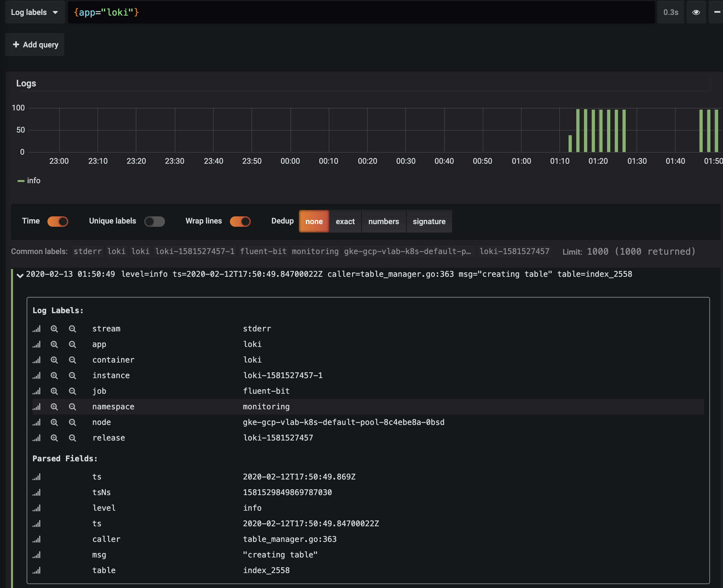Show stats for the msg parsed field
This screenshot has height=588, width=723.
tap(37, 555)
